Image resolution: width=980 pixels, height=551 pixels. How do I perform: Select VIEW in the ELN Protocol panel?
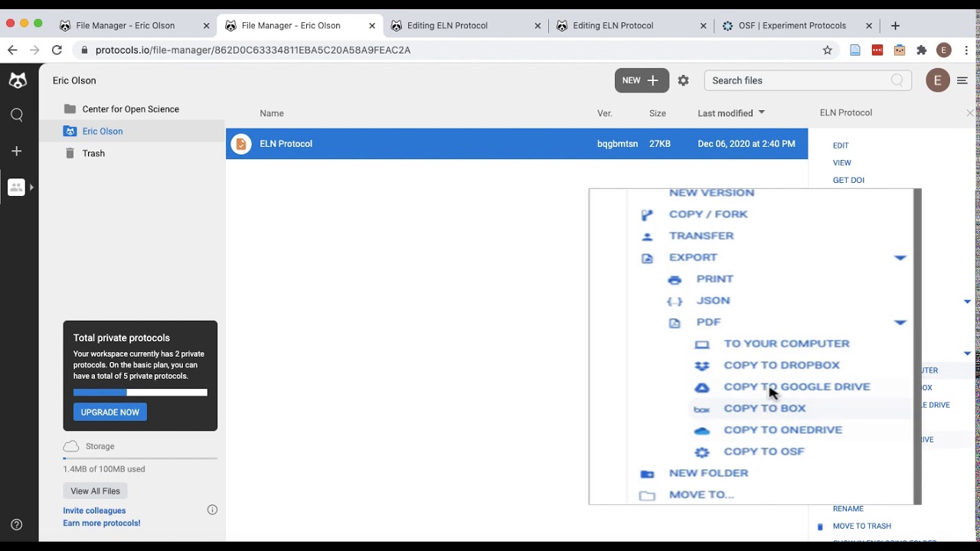pyautogui.click(x=842, y=163)
